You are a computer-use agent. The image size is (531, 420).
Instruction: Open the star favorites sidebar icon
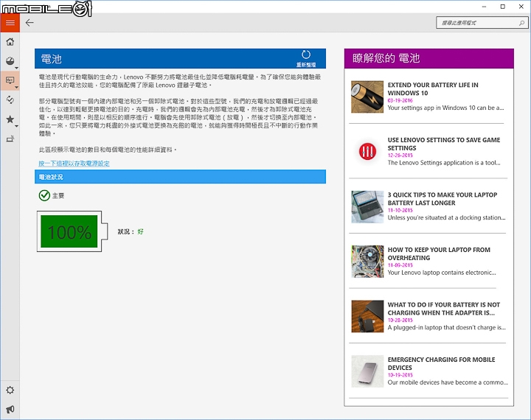click(10, 119)
